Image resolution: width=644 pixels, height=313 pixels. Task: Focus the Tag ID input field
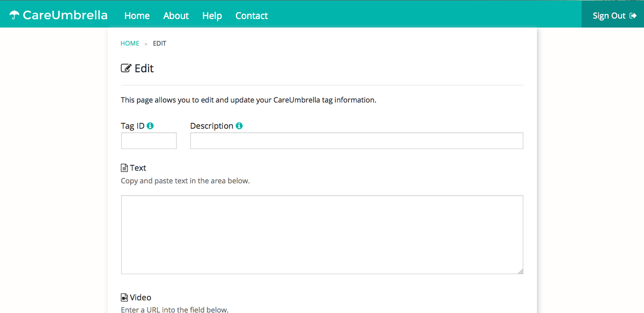(149, 140)
